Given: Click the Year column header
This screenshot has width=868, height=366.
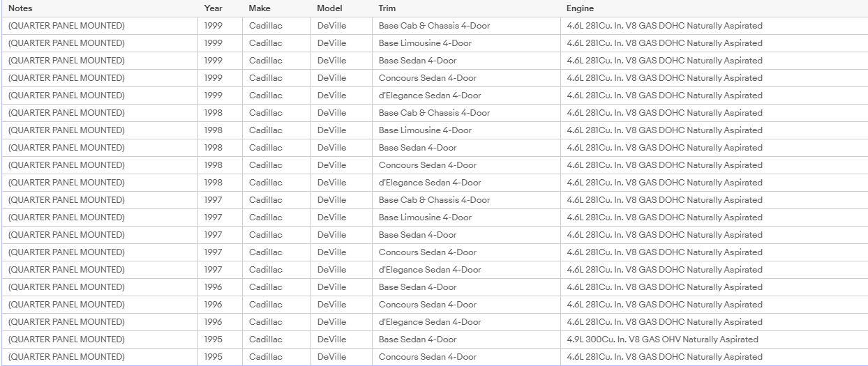Looking at the screenshot, I should click(x=220, y=8).
